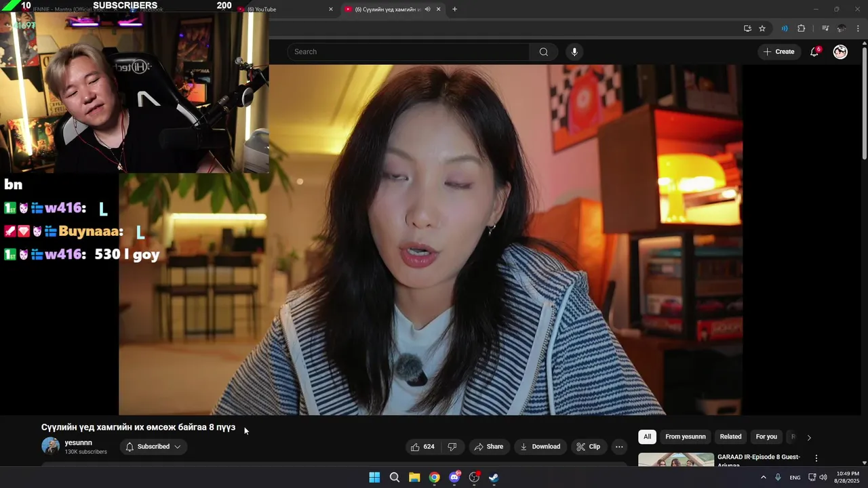Viewport: 868px width, 488px height.
Task: Click the video title text
Action: click(x=138, y=428)
